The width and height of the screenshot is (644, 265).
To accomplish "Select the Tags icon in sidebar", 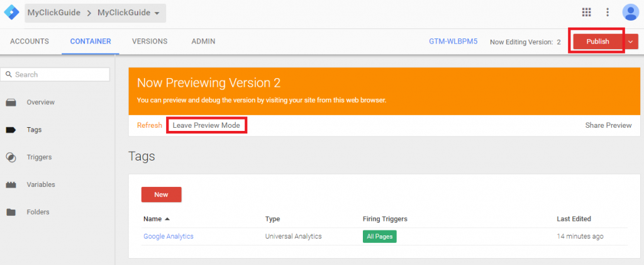I will point(11,130).
